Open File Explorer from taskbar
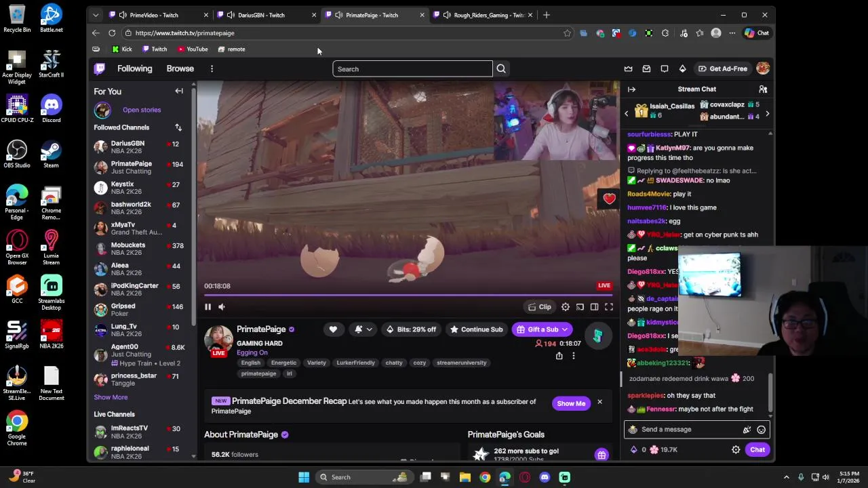This screenshot has height=488, width=868. [x=465, y=477]
